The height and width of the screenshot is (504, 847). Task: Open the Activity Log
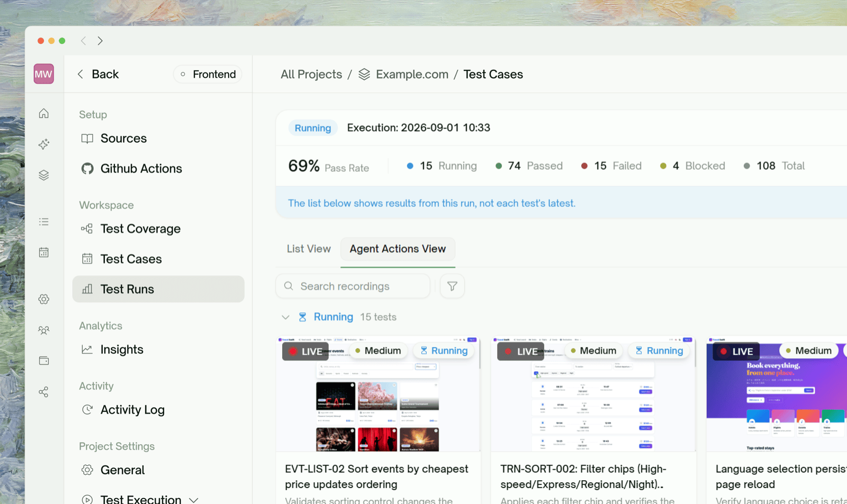(x=158, y=410)
